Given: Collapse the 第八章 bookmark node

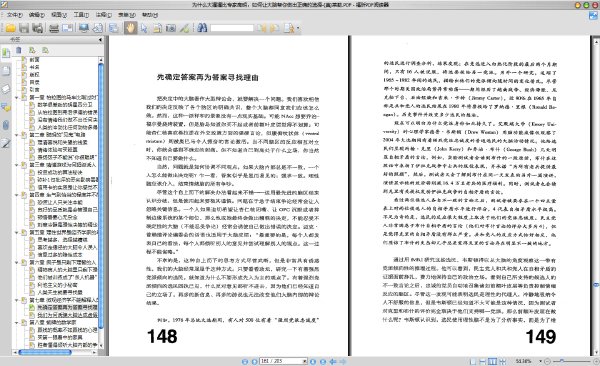Looking at the screenshot, I should [17, 322].
